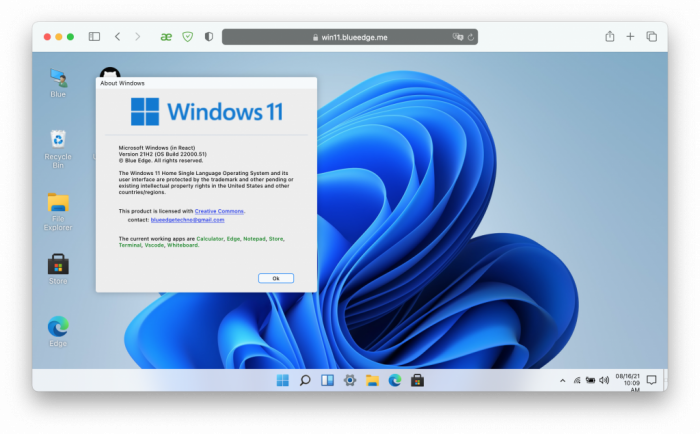Open File Explorer from the taskbar
The width and height of the screenshot is (700, 434).
pos(372,380)
